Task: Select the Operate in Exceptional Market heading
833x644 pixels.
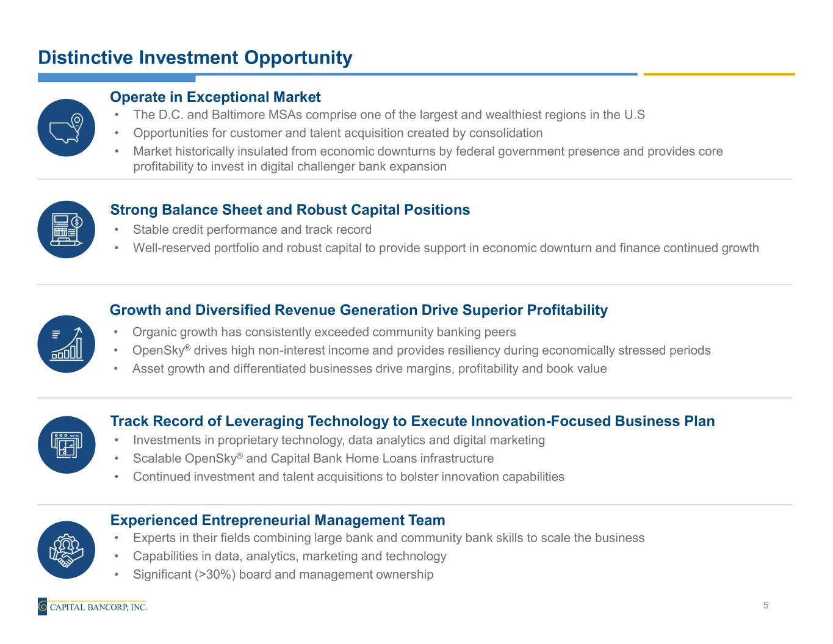Action: point(215,97)
